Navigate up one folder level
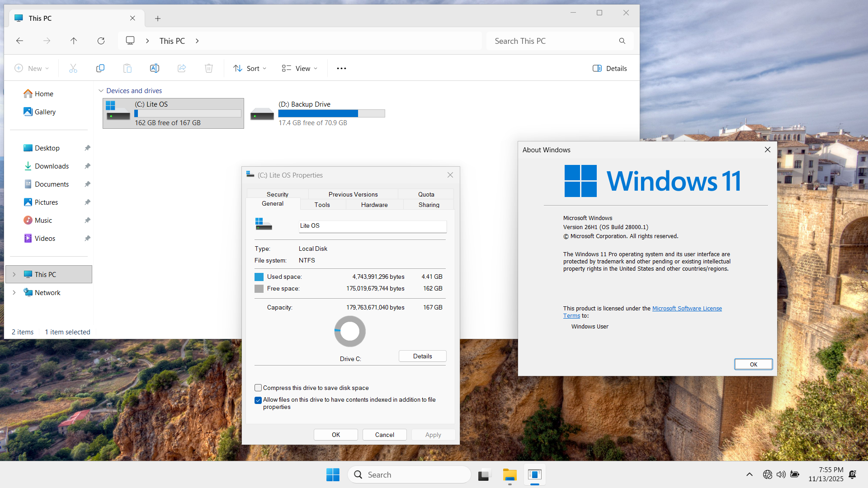Image resolution: width=868 pixels, height=488 pixels. [x=74, y=41]
